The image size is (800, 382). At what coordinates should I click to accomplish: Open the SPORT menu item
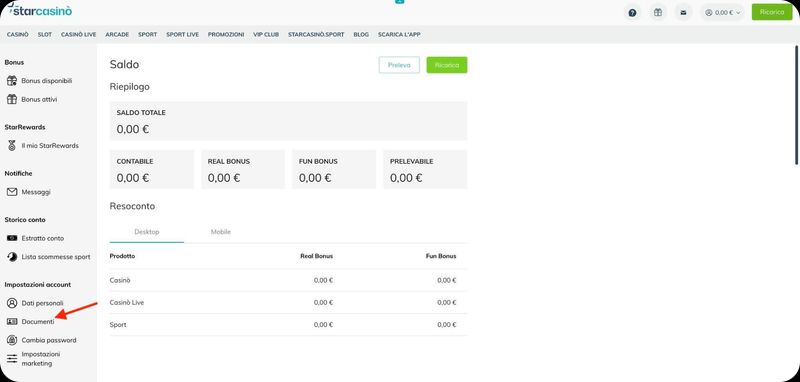pos(147,35)
